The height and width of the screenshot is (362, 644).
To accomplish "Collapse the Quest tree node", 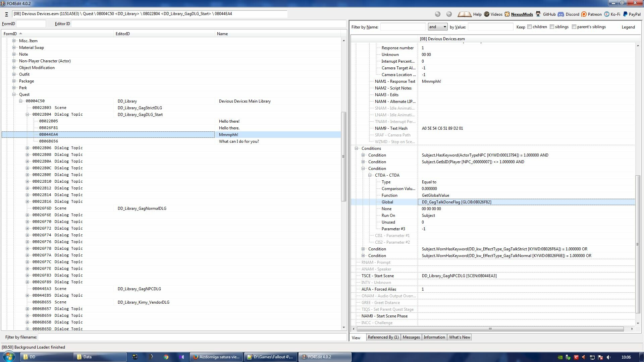I will [x=14, y=95].
